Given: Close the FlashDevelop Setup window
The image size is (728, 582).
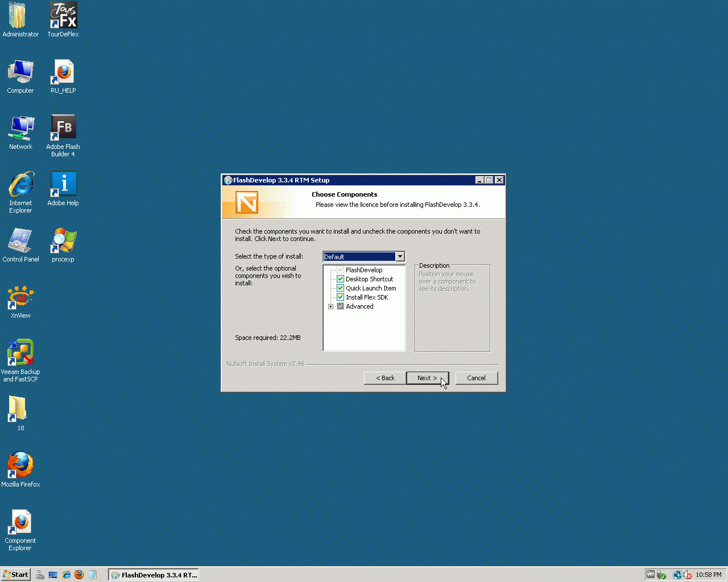Looking at the screenshot, I should pyautogui.click(x=499, y=180).
